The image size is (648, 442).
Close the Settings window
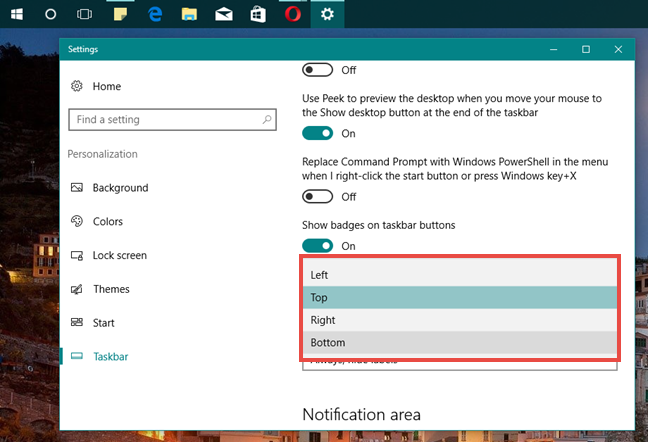tap(618, 50)
